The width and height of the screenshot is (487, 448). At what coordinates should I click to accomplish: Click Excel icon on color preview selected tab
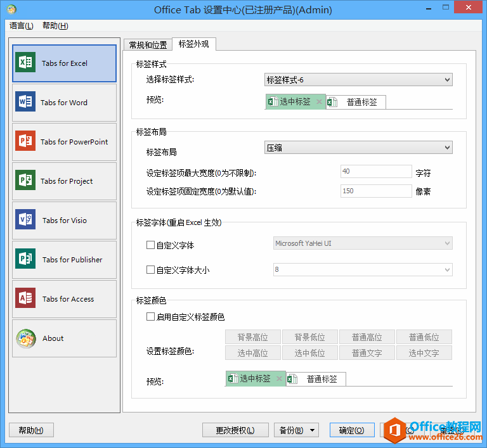[x=233, y=378]
